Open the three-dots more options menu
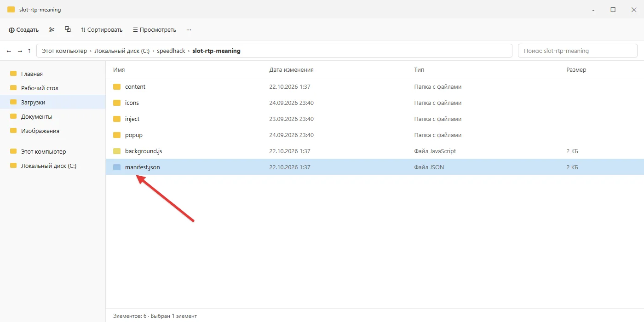Viewport: 644px width, 322px height. pyautogui.click(x=189, y=29)
